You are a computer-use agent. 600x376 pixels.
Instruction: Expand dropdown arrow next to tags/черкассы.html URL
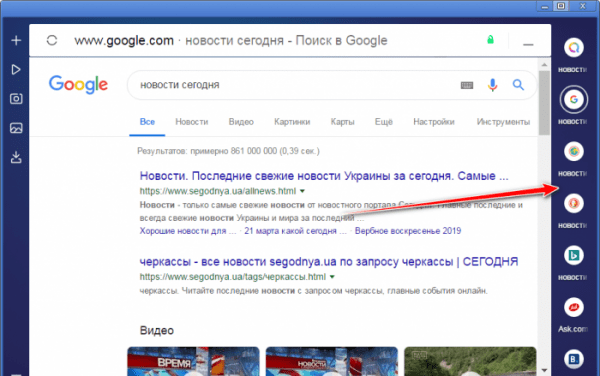coord(332,277)
